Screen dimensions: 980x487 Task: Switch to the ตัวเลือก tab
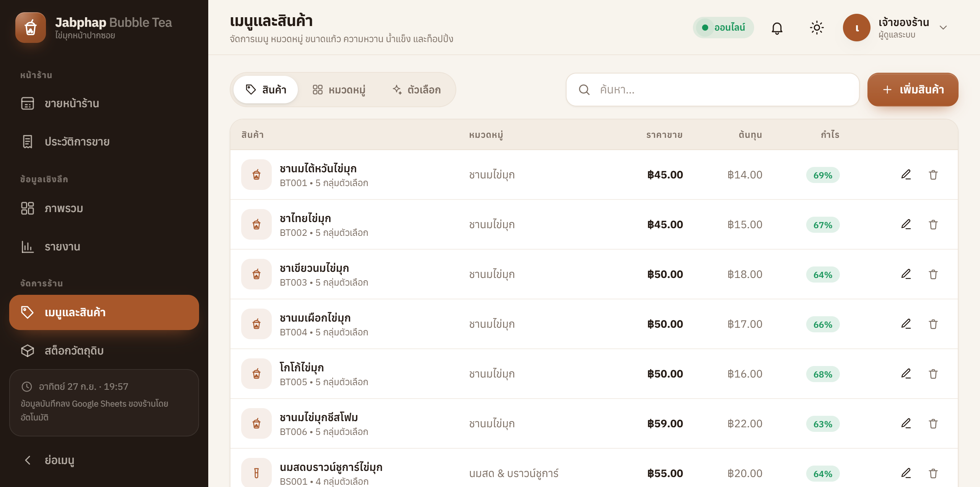pyautogui.click(x=416, y=90)
